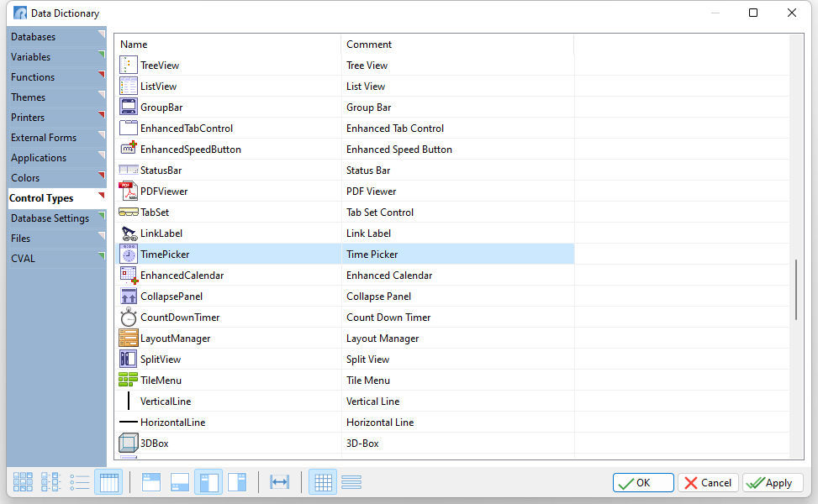Screen dimensions: 818x504
Task: Click the PDFViewer icon
Action: (129, 192)
